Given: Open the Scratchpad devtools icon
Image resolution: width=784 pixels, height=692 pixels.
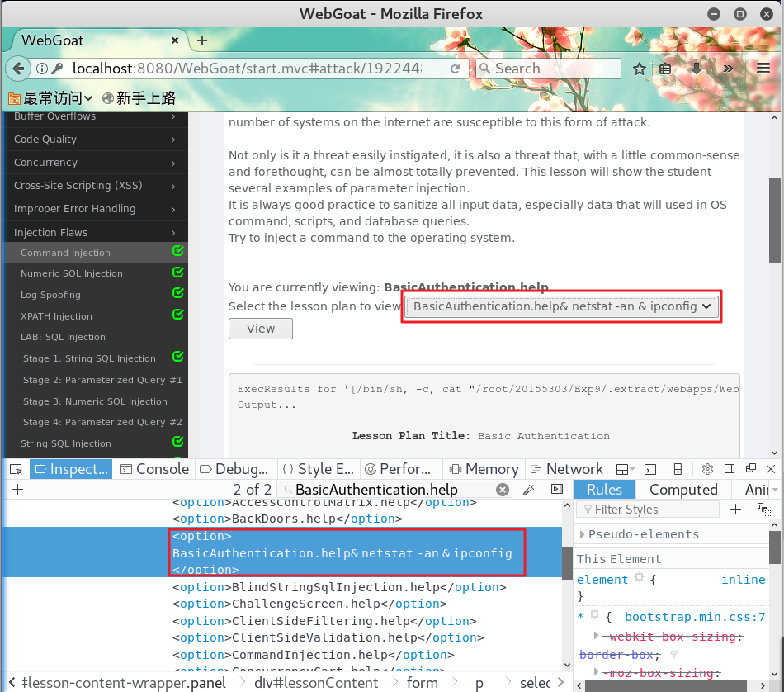Looking at the screenshot, I should 650,469.
